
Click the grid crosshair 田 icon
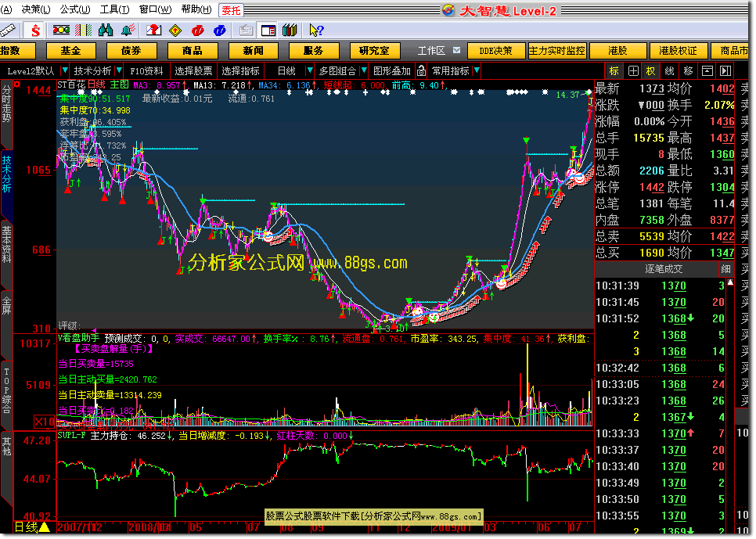(x=633, y=71)
